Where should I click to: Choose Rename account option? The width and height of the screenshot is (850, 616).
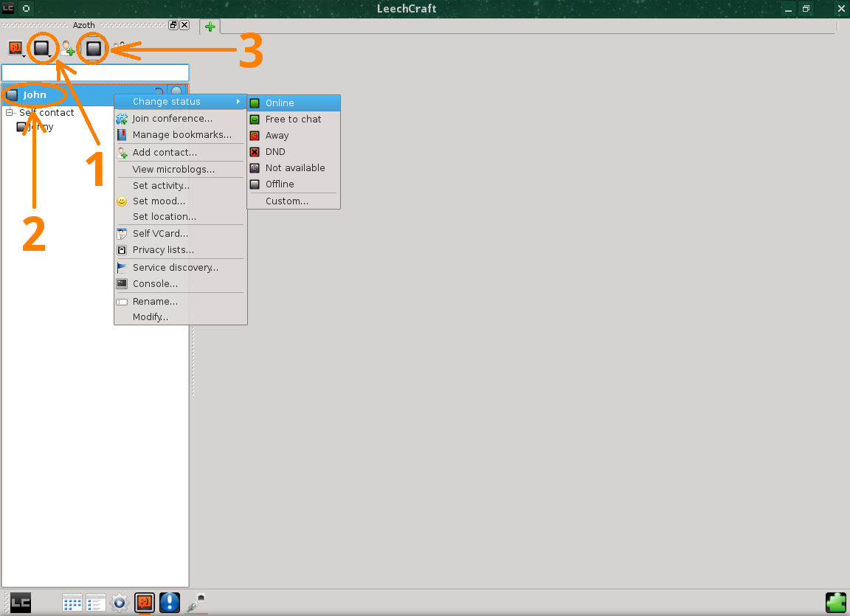[x=181, y=302]
